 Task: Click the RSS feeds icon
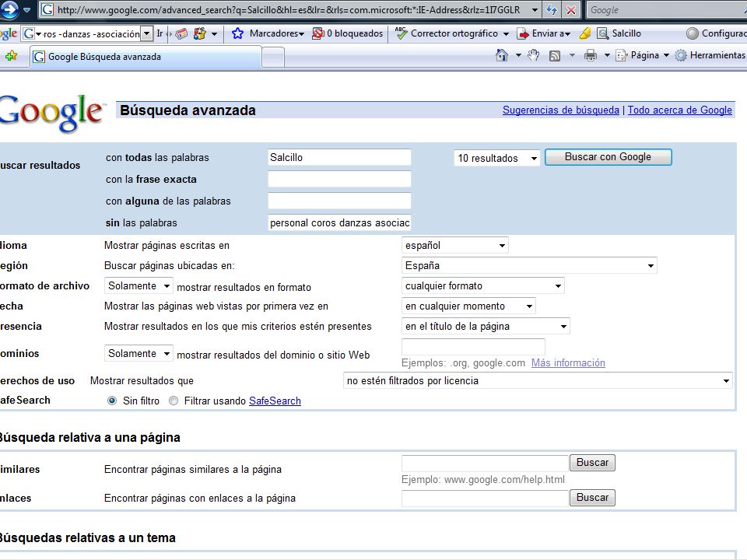click(x=555, y=56)
